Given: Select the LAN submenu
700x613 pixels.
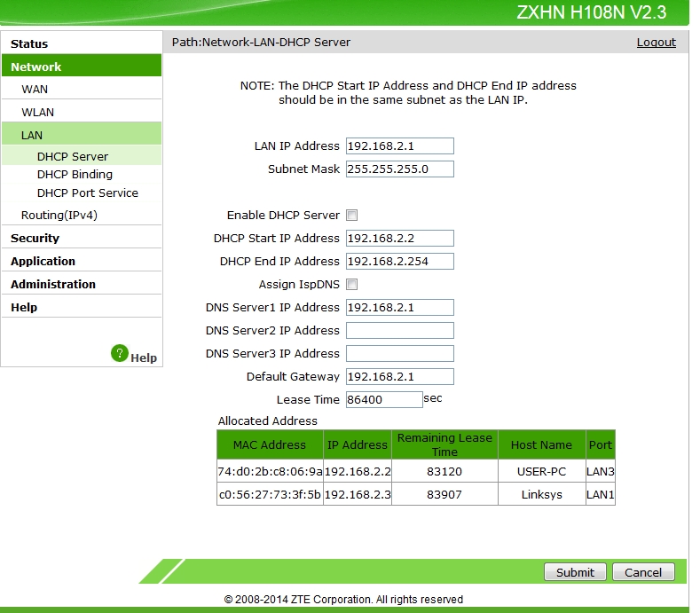Looking at the screenshot, I should click(x=82, y=135).
